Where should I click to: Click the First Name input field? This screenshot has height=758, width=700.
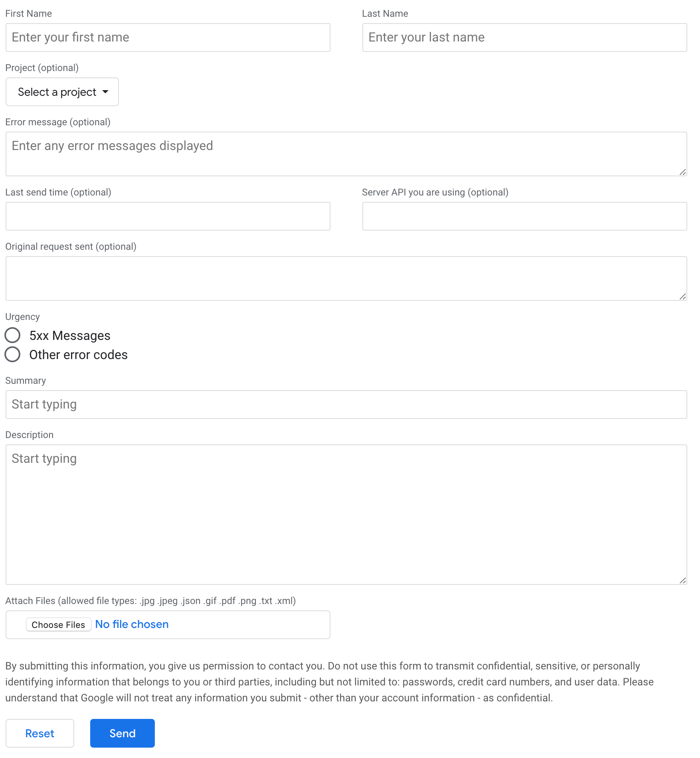(168, 38)
